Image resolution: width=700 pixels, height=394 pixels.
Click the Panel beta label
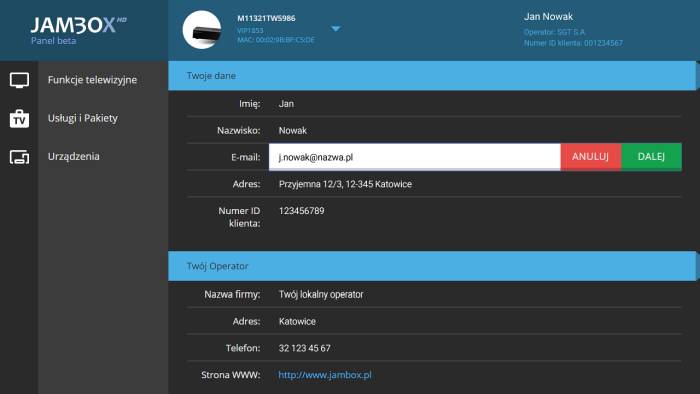point(53,41)
